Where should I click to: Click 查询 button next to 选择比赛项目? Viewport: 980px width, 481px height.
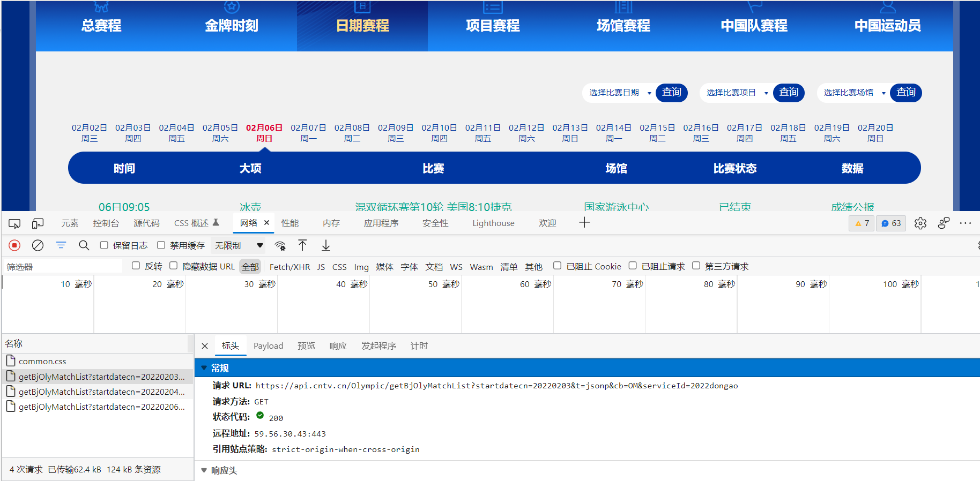click(x=789, y=93)
